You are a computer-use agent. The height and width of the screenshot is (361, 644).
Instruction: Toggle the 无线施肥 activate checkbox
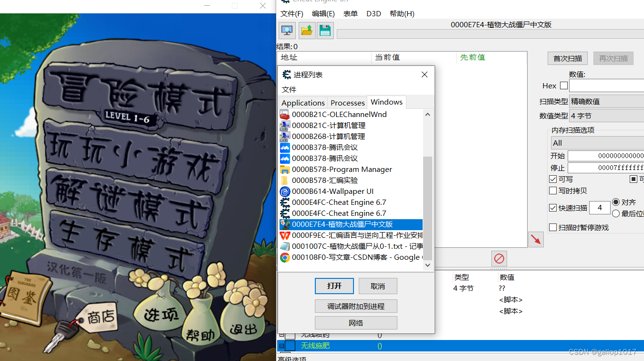tap(290, 346)
